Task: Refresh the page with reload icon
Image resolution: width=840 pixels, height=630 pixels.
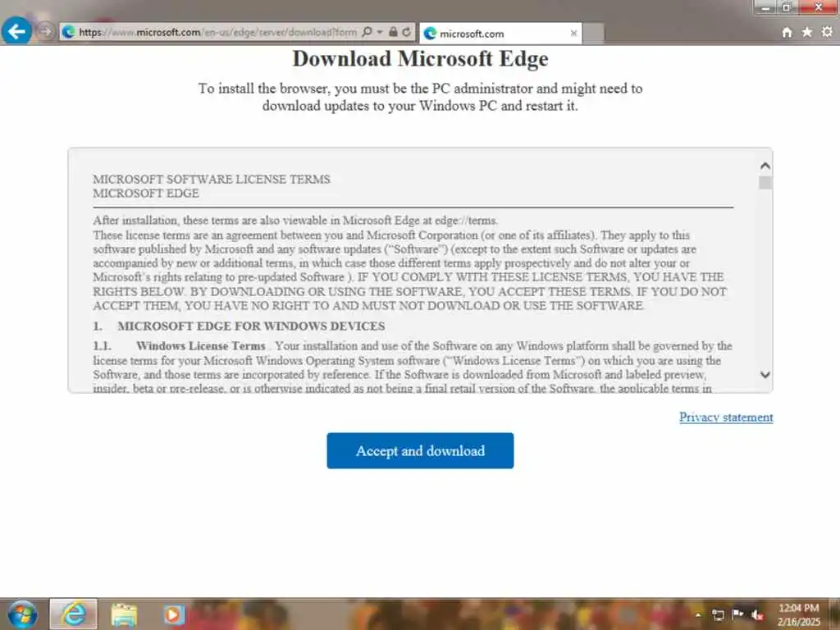Action: point(407,32)
